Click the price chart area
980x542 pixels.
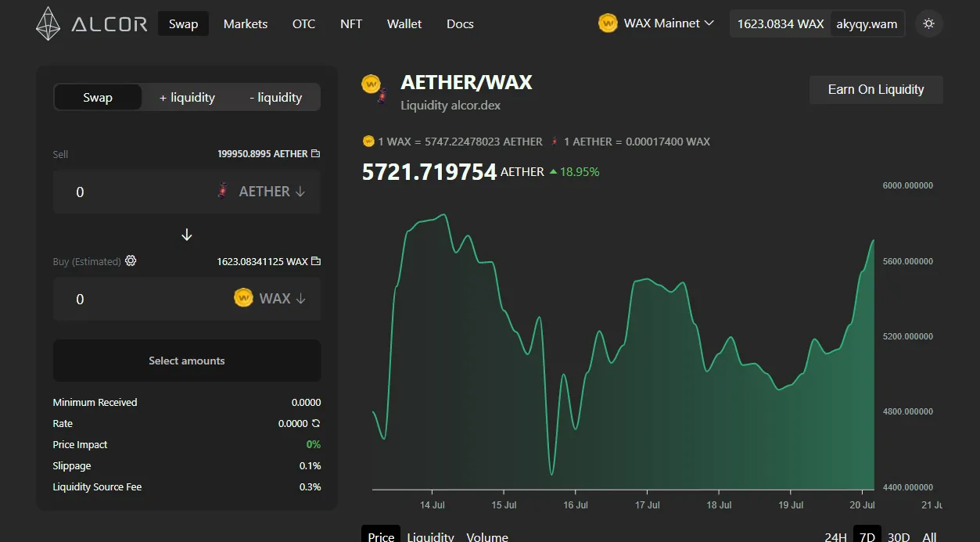pyautogui.click(x=623, y=336)
